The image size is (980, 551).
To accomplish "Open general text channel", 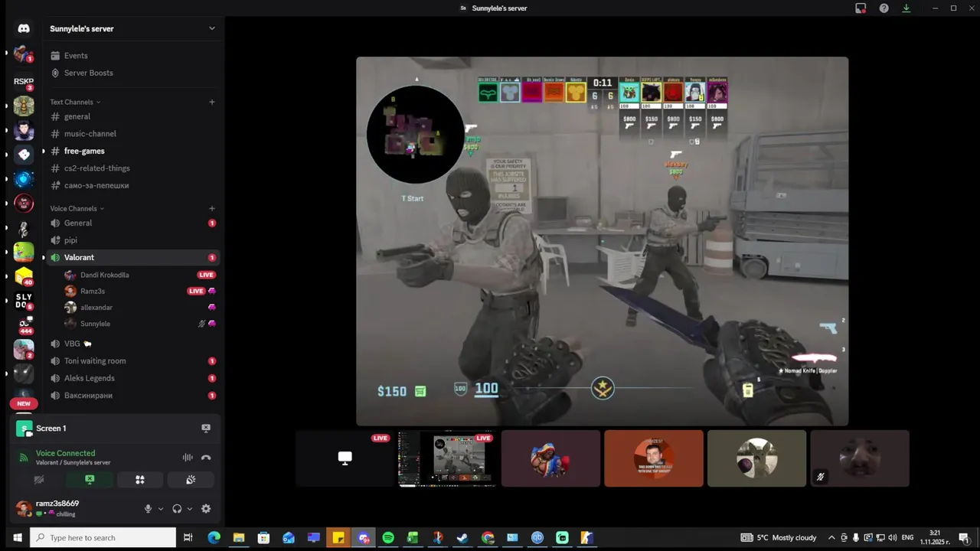I will pos(133,116).
